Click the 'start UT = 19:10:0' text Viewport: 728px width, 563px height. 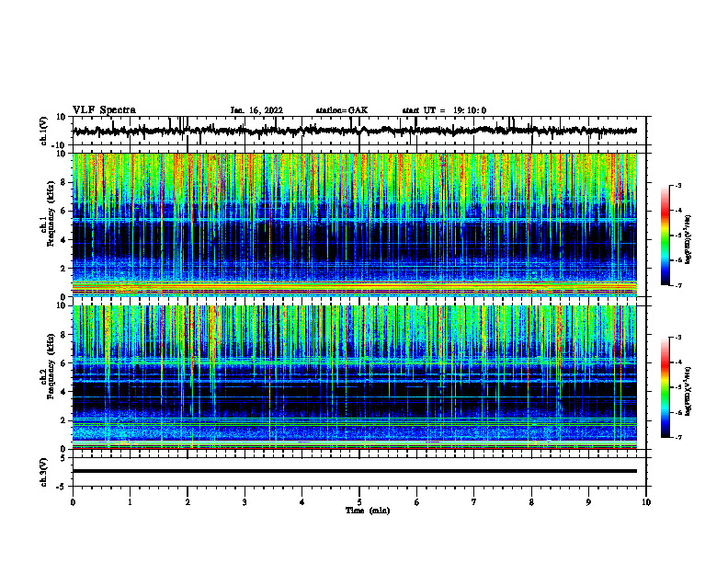[444, 110]
